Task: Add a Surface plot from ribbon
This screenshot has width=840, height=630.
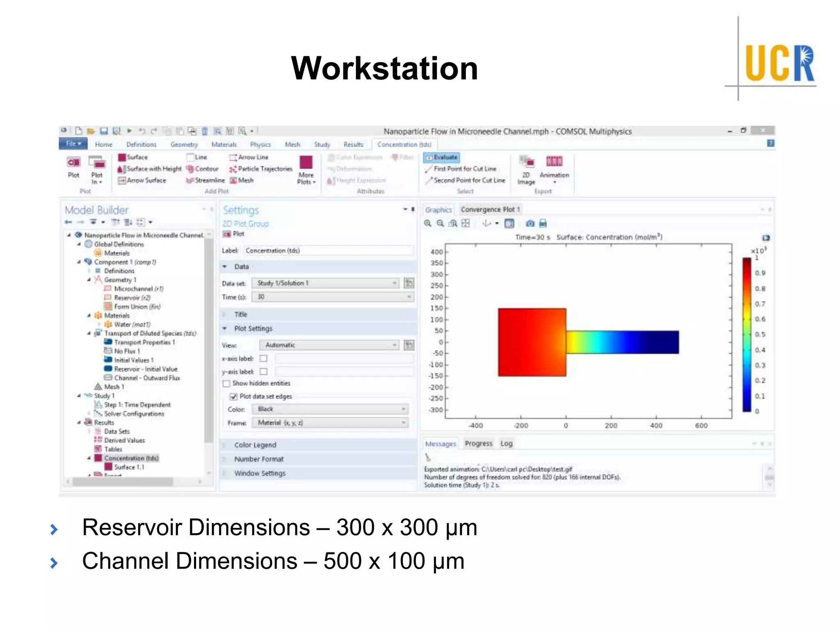Action: tap(132, 157)
